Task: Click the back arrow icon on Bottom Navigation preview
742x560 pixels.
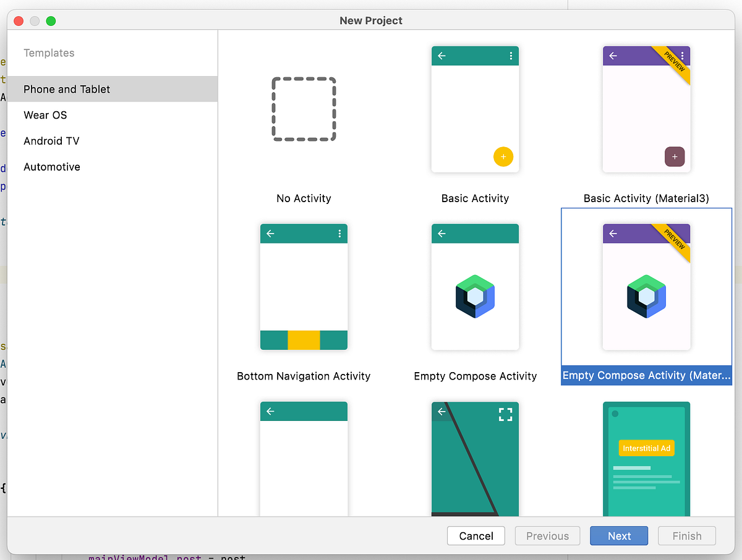Action: (270, 233)
